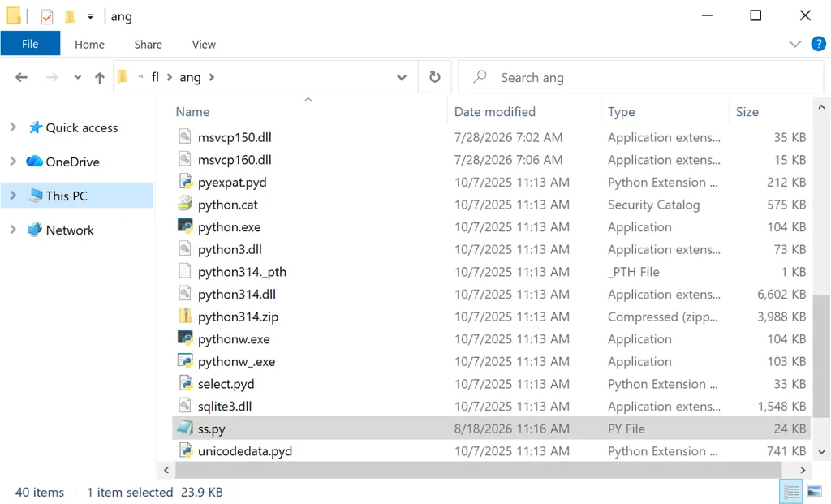Click the pyexpat.pyd file icon
This screenshot has width=831, height=504.
pyautogui.click(x=184, y=182)
